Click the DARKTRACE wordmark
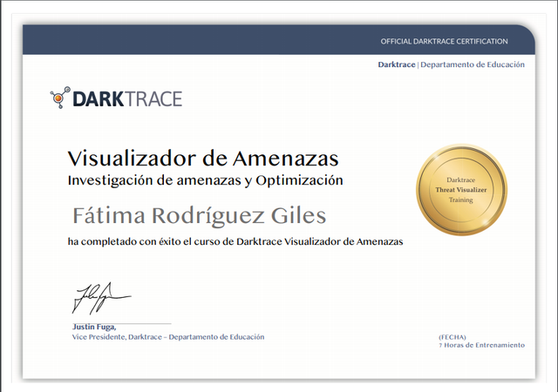 click(127, 99)
